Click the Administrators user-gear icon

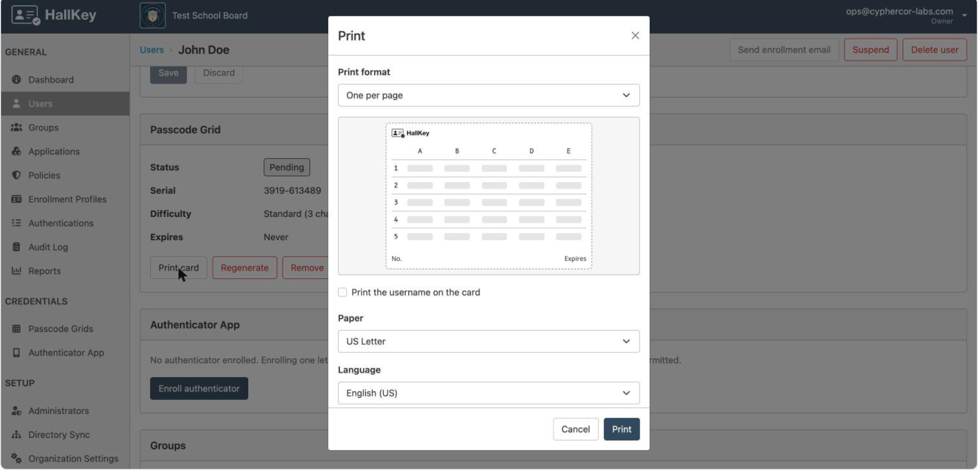click(x=16, y=410)
